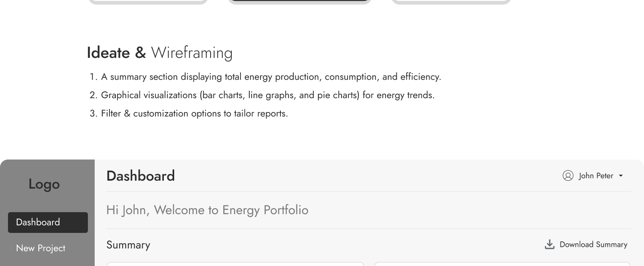The width and height of the screenshot is (644, 266).
Task: Click the left summary card below Summary
Action: click(235, 264)
